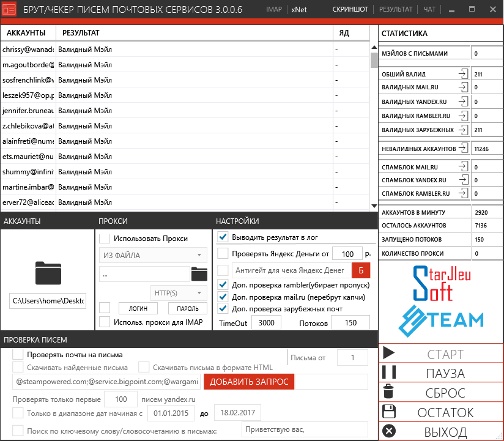Click the X circle icon beside ВЫХОД
Screen dimensions: 504x441
(x=388, y=431)
